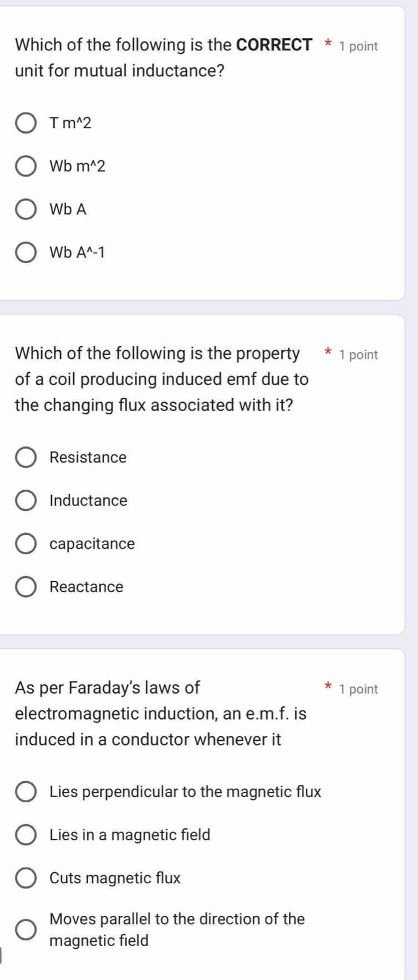This screenshot has width=418, height=980.
Task: Select 'Inductance' as the coil property
Action: [x=26, y=501]
